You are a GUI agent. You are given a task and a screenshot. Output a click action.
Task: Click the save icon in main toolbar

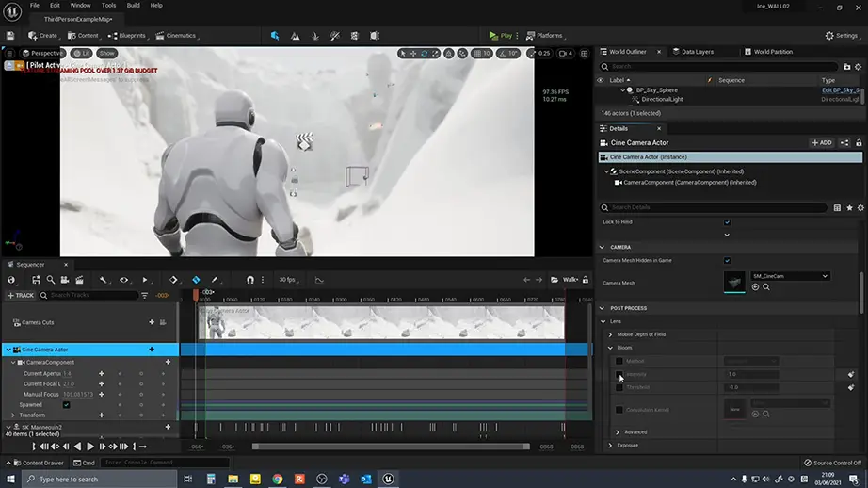click(x=10, y=36)
